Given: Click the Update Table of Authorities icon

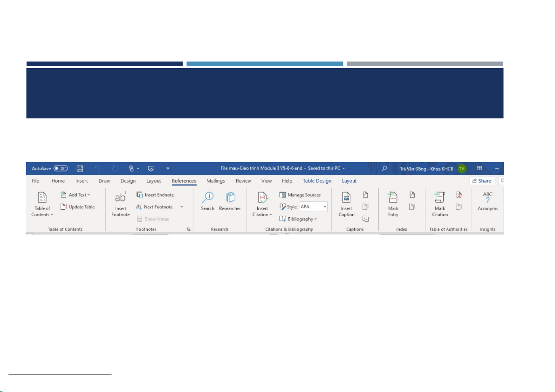Looking at the screenshot, I should pyautogui.click(x=459, y=207).
